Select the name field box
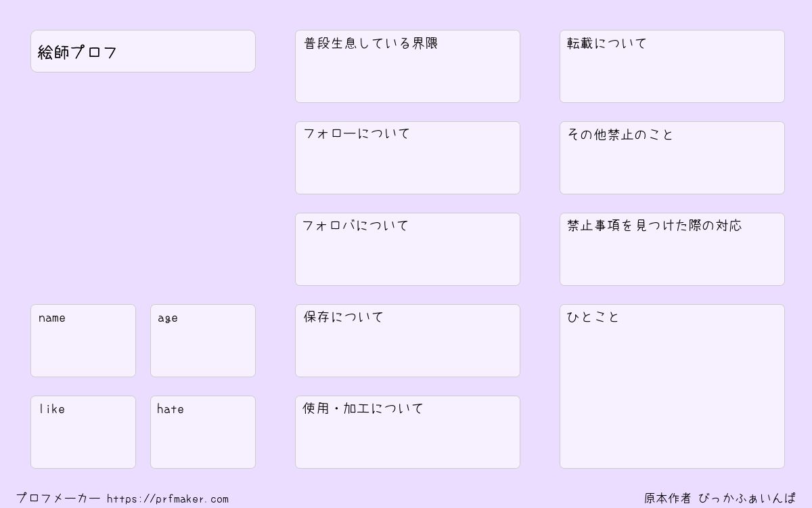Screen dimensions: 812x508 click(83, 341)
